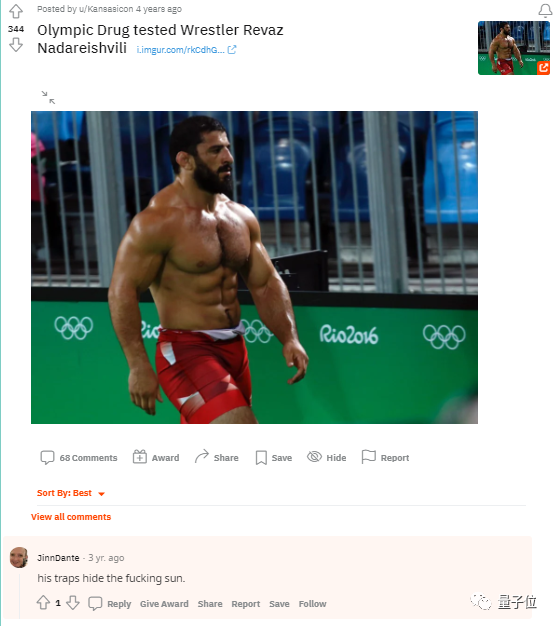Downvote the Olympic wrestler post

tap(16, 45)
